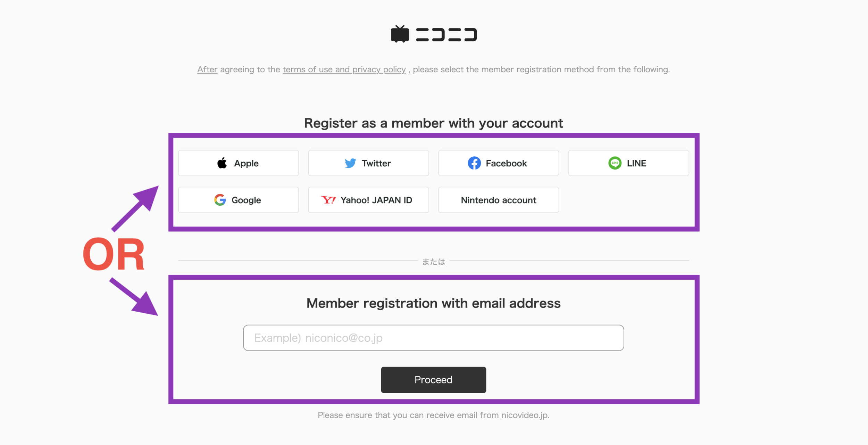Click the Twitter bird icon

[350, 163]
